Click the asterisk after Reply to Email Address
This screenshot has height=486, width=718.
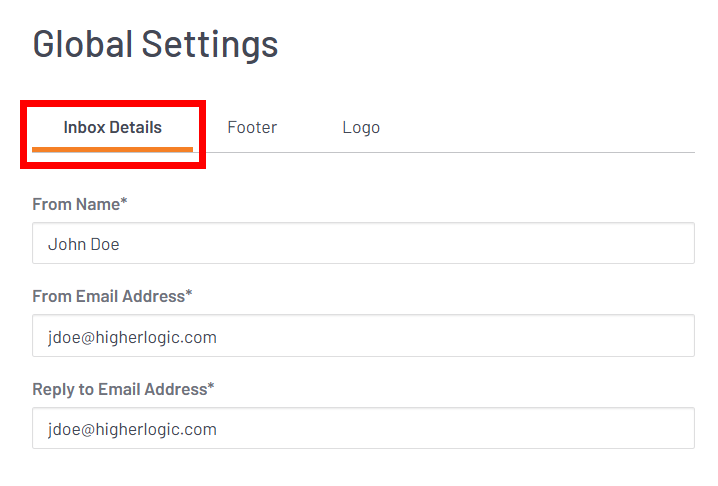coord(211,387)
